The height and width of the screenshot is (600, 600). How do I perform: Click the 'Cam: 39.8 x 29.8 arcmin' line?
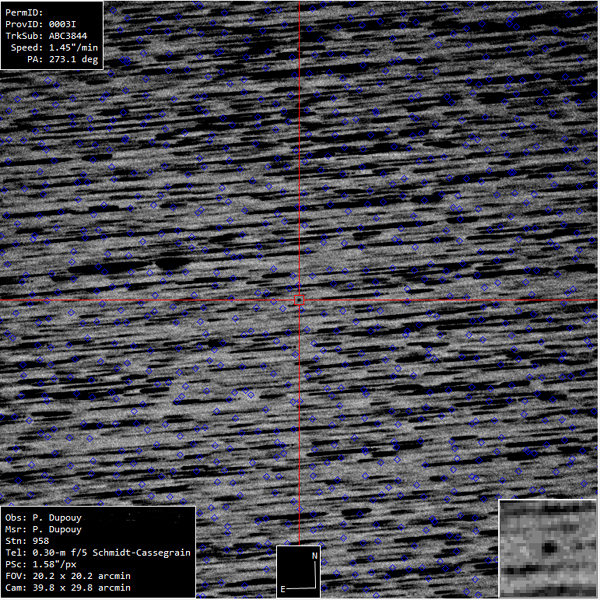68,588
